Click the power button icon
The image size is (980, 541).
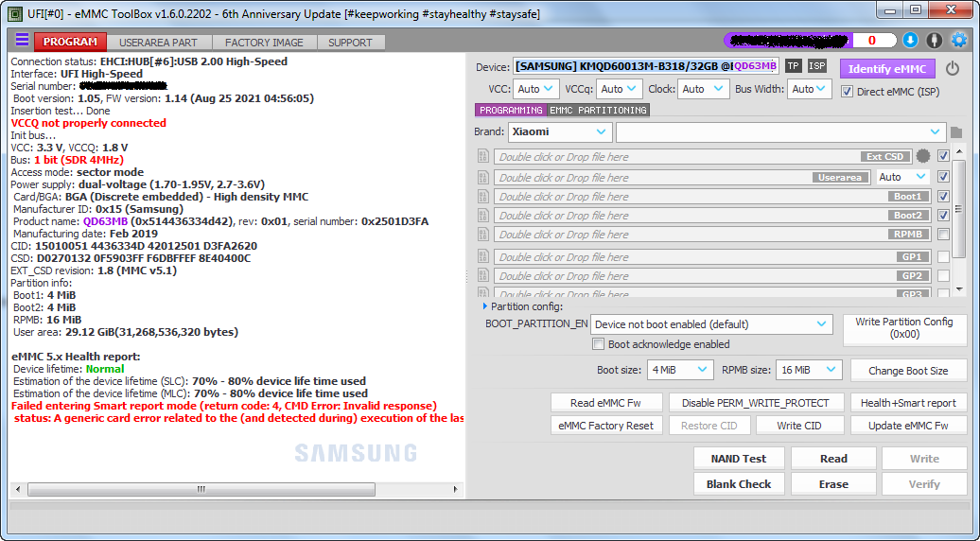953,68
